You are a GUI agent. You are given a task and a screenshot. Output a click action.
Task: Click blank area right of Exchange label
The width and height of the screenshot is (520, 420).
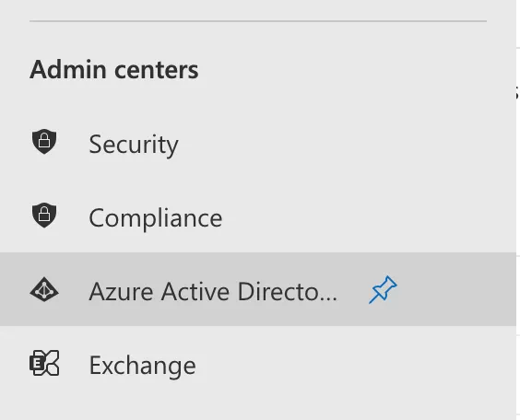coord(355,366)
